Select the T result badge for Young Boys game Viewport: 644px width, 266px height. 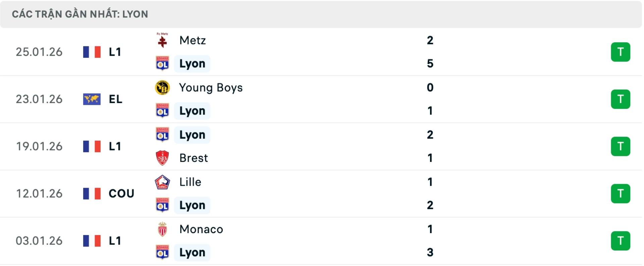tap(621, 99)
